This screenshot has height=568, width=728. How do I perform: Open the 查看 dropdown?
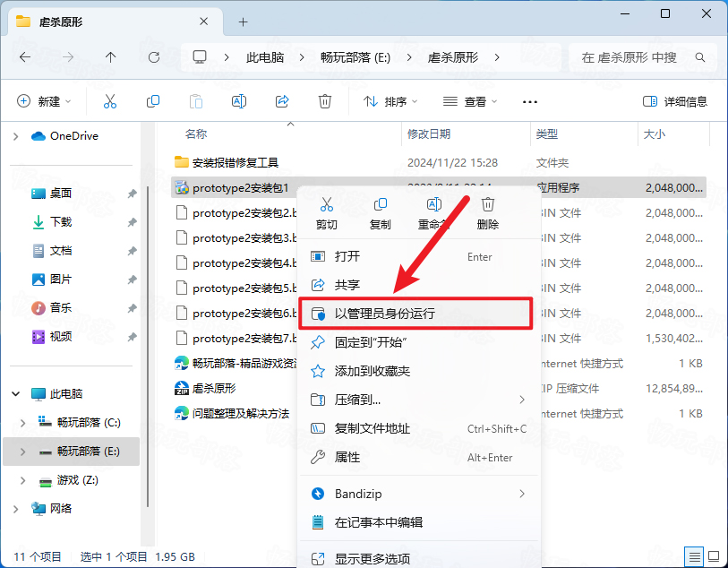tap(469, 101)
